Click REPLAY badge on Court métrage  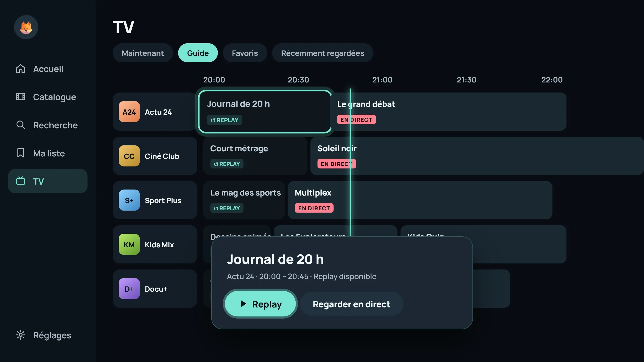point(227,164)
